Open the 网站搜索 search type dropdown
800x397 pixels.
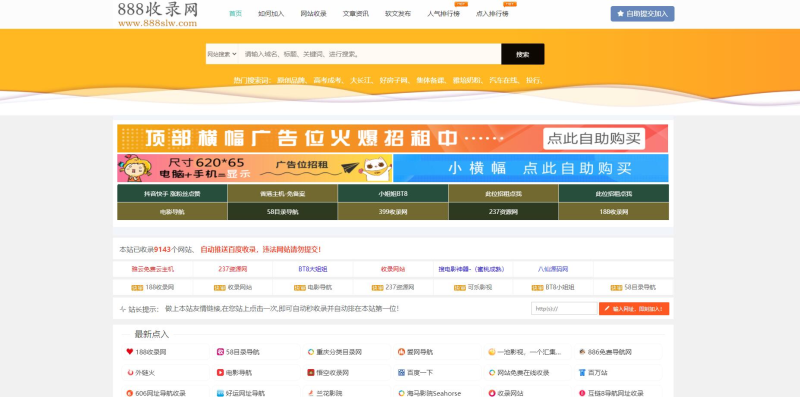222,54
